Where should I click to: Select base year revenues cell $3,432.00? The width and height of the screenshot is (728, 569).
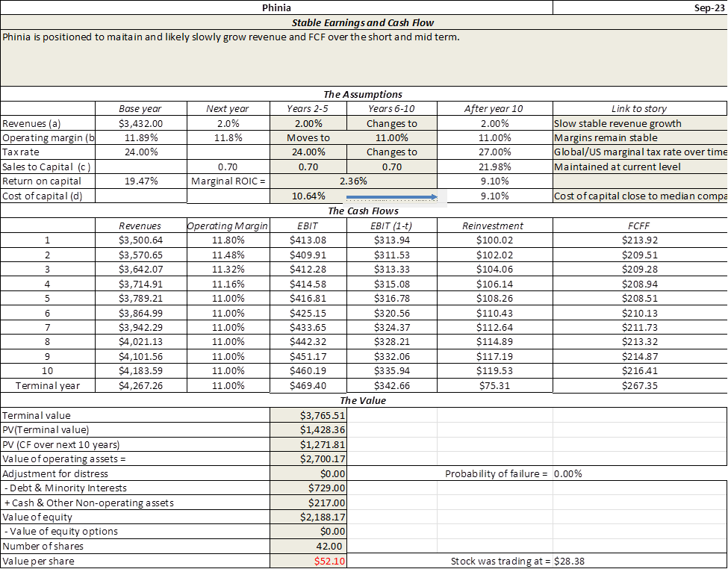pos(140,123)
